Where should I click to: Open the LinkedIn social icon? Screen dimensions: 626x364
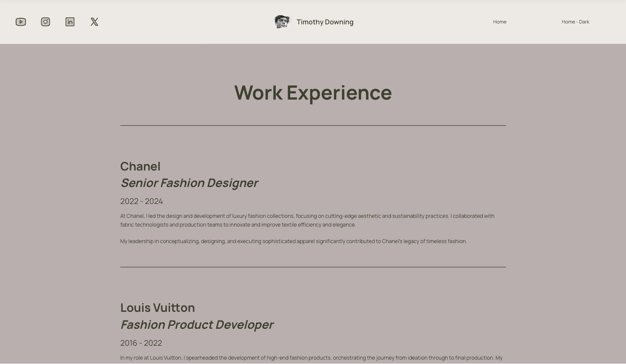click(70, 22)
